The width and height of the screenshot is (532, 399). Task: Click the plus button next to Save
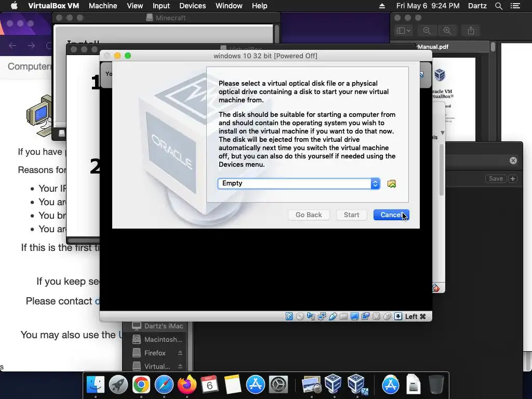pyautogui.click(x=513, y=179)
